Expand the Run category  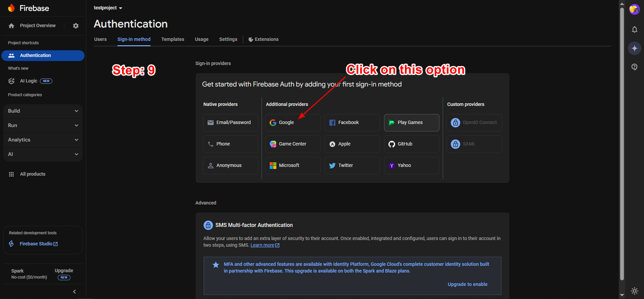pos(43,125)
